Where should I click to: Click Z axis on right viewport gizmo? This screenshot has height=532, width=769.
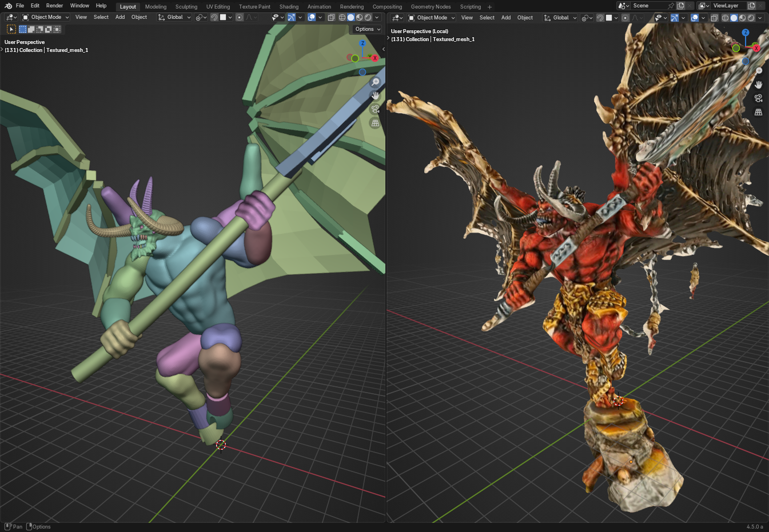pyautogui.click(x=746, y=33)
